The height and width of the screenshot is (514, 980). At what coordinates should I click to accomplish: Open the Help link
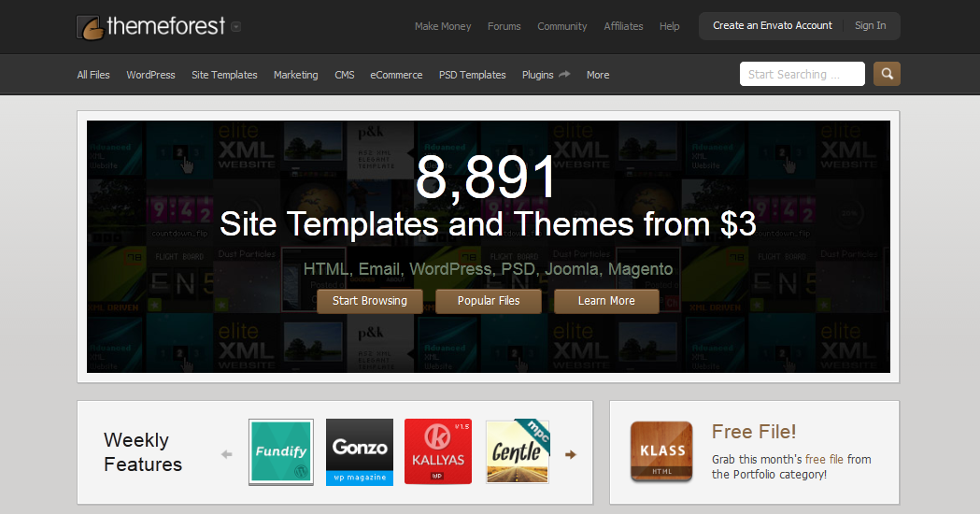point(670,26)
